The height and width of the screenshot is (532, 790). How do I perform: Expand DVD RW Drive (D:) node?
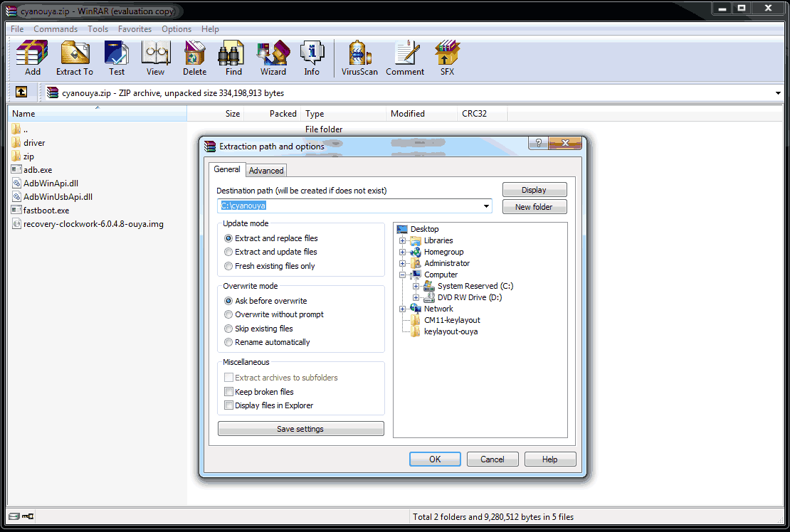[x=416, y=297]
